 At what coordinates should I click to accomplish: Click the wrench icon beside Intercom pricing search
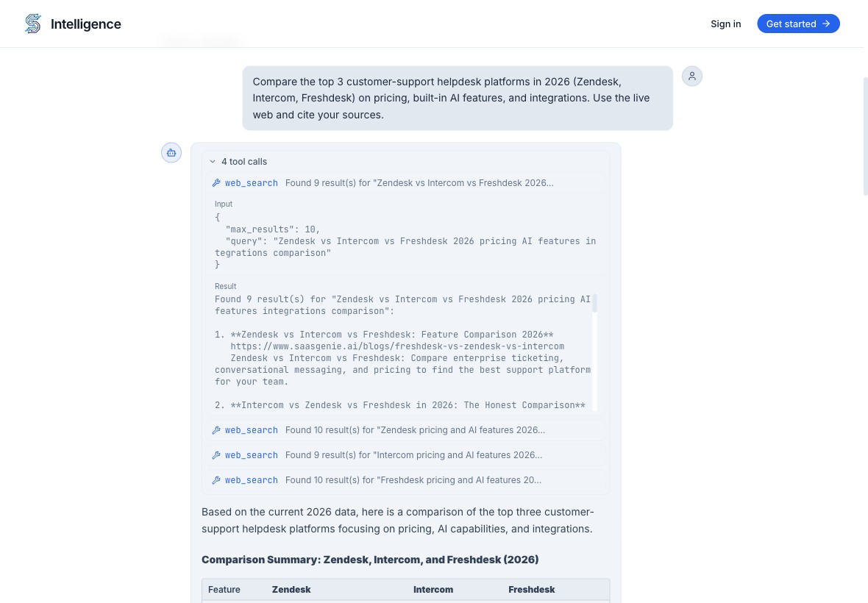[216, 455]
